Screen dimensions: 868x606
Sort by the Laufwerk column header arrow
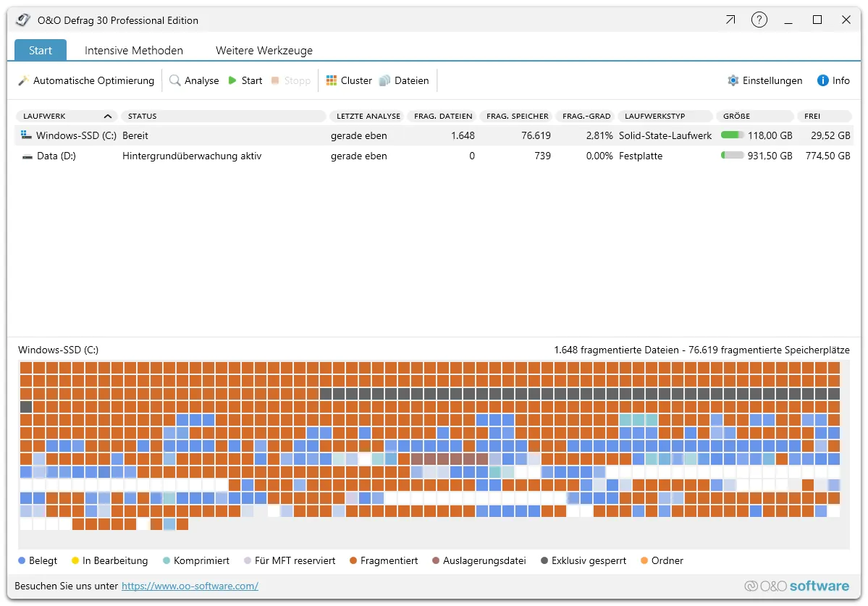click(x=108, y=116)
